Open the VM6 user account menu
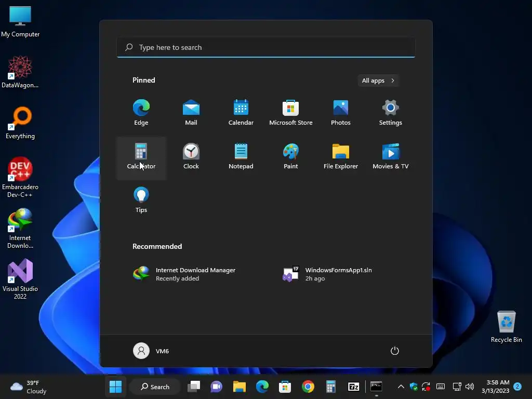Viewport: 532px width, 399px height. (151, 351)
